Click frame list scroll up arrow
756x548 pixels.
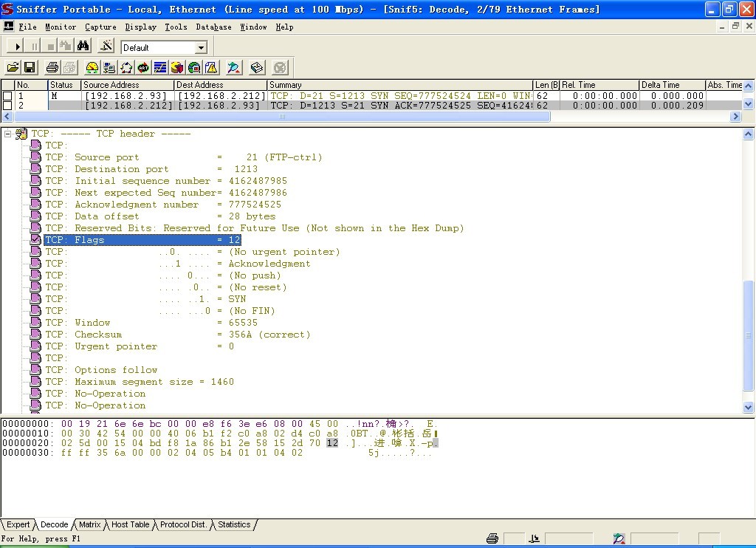749,86
